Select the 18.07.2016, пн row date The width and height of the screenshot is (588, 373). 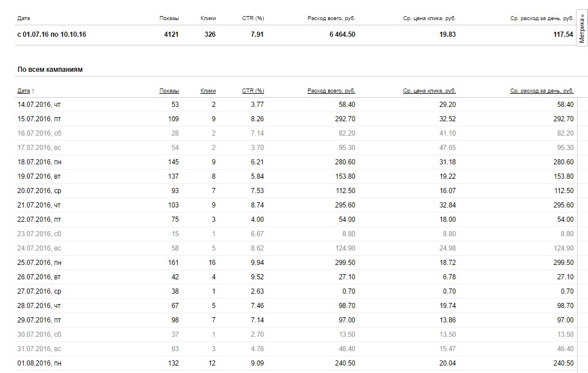click(39, 162)
